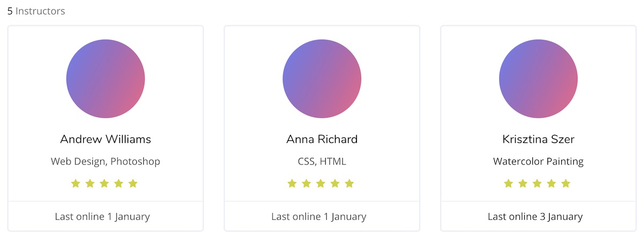Click Andrew's Last online 1 January footer
Screen dimensions: 644x239
[x=103, y=217]
